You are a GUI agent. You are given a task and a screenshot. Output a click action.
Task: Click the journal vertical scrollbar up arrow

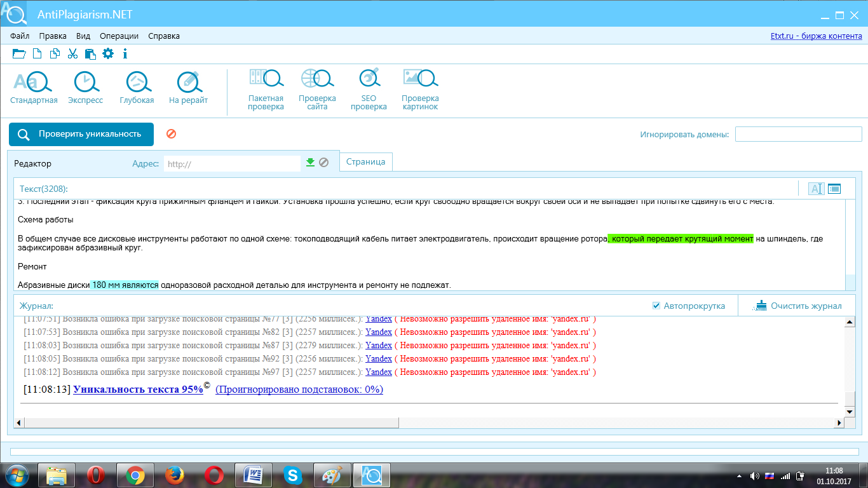(850, 323)
